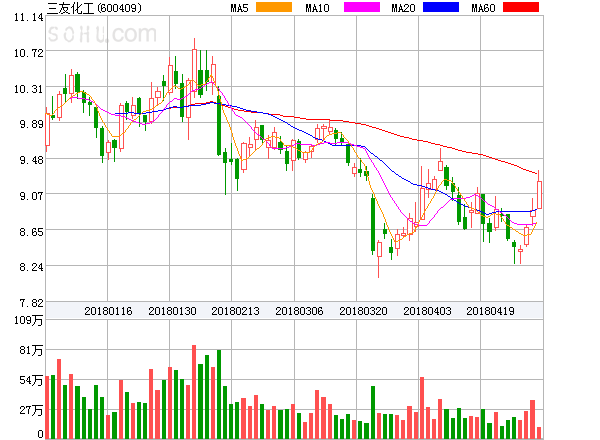
Task: Click the 7.82 price axis label
Action: click(32, 303)
